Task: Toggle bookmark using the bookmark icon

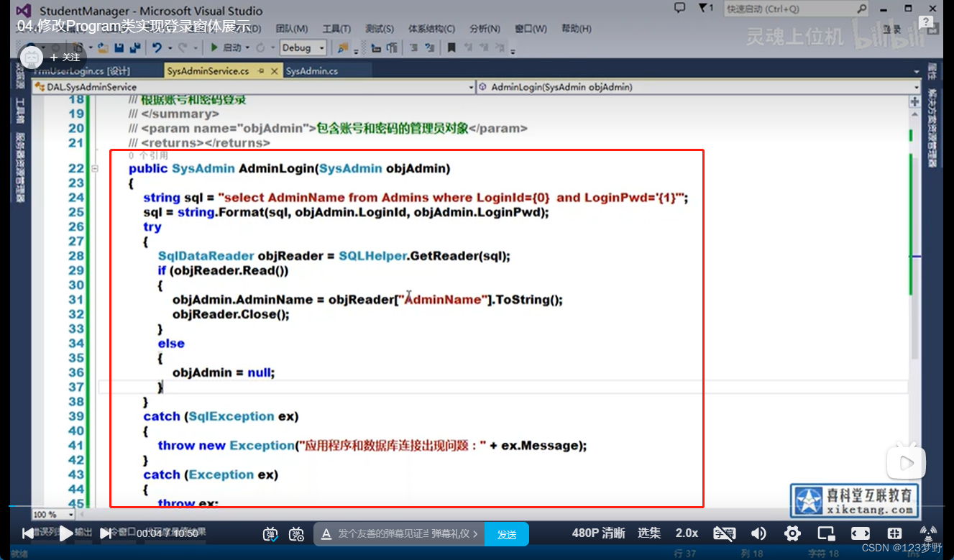Action: pyautogui.click(x=451, y=47)
